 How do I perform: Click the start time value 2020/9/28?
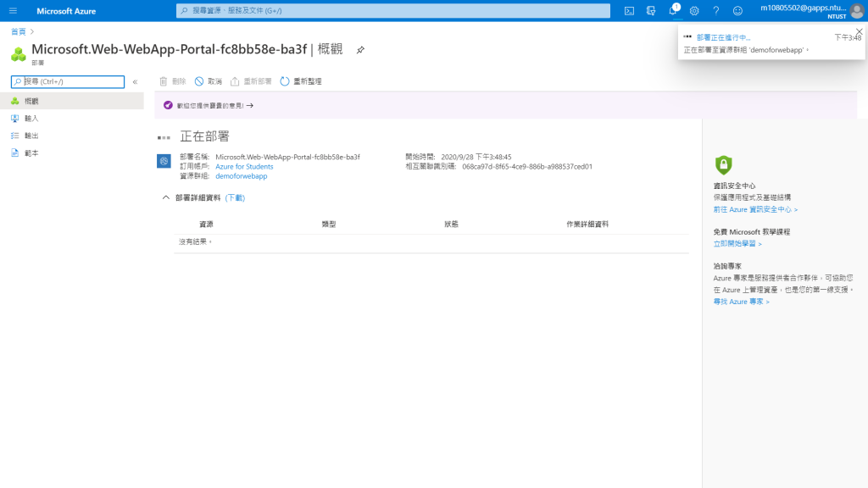pos(476,157)
